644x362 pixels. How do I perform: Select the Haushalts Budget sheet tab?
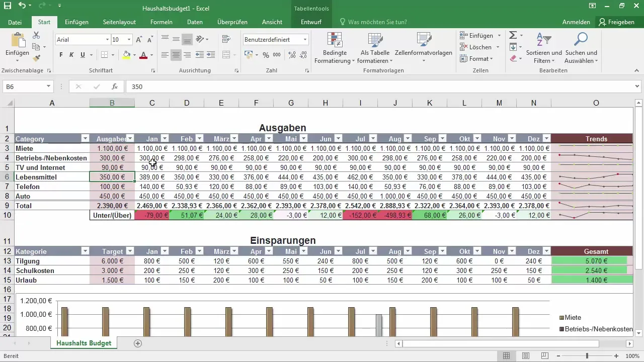tap(84, 343)
